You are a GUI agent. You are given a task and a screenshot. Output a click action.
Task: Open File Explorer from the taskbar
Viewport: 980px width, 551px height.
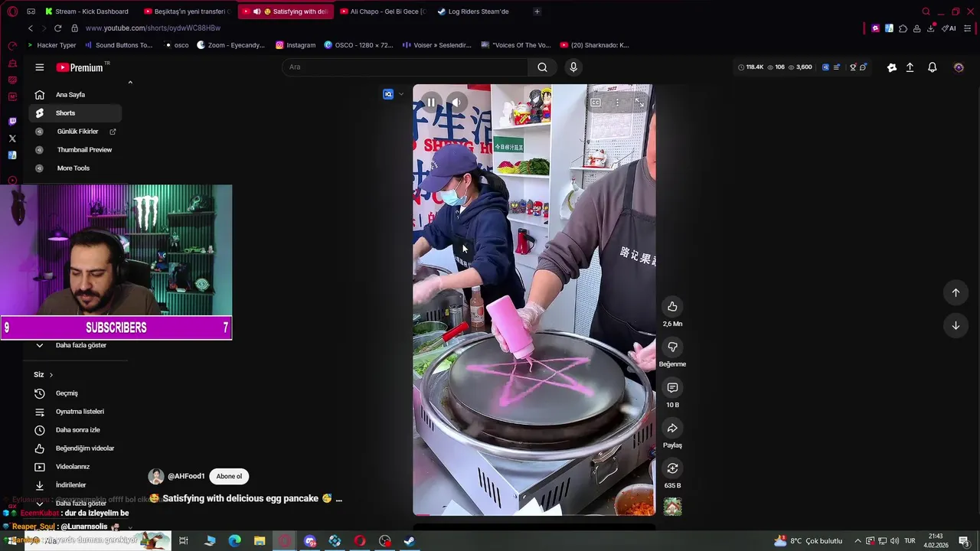(260, 541)
